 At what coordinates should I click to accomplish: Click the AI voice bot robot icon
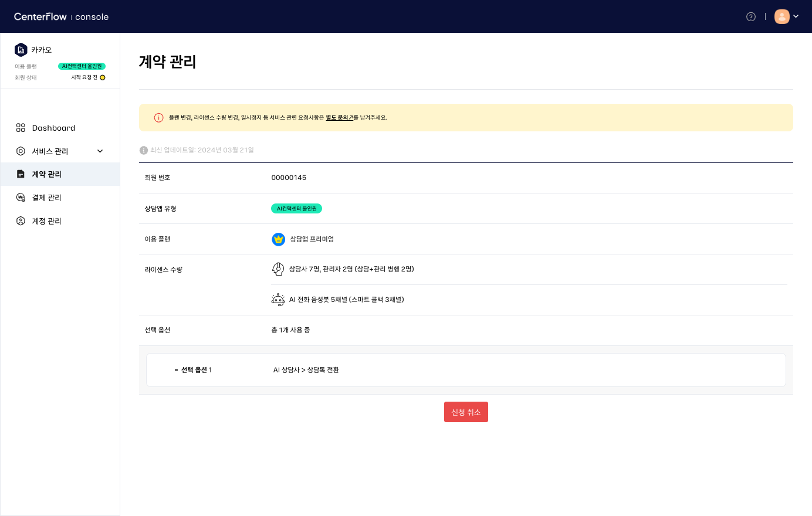coord(278,300)
